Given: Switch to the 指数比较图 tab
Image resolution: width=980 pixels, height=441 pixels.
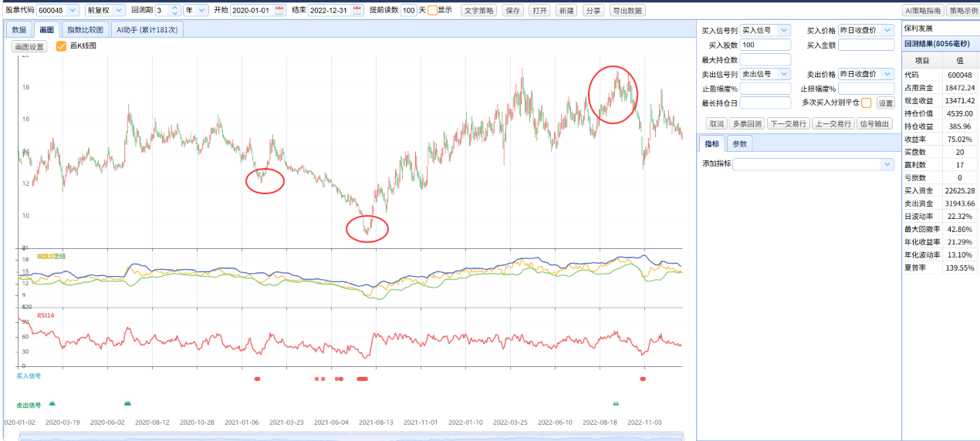Looking at the screenshot, I should click(86, 30).
